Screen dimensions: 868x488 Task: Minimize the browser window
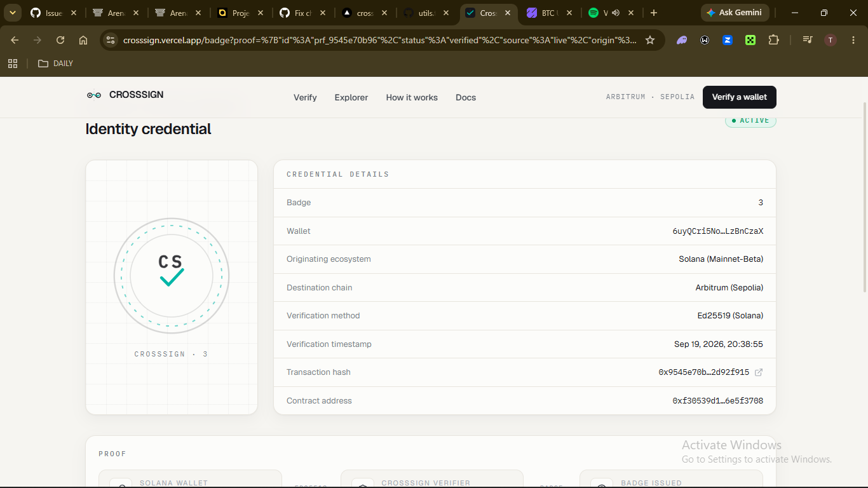coord(795,13)
